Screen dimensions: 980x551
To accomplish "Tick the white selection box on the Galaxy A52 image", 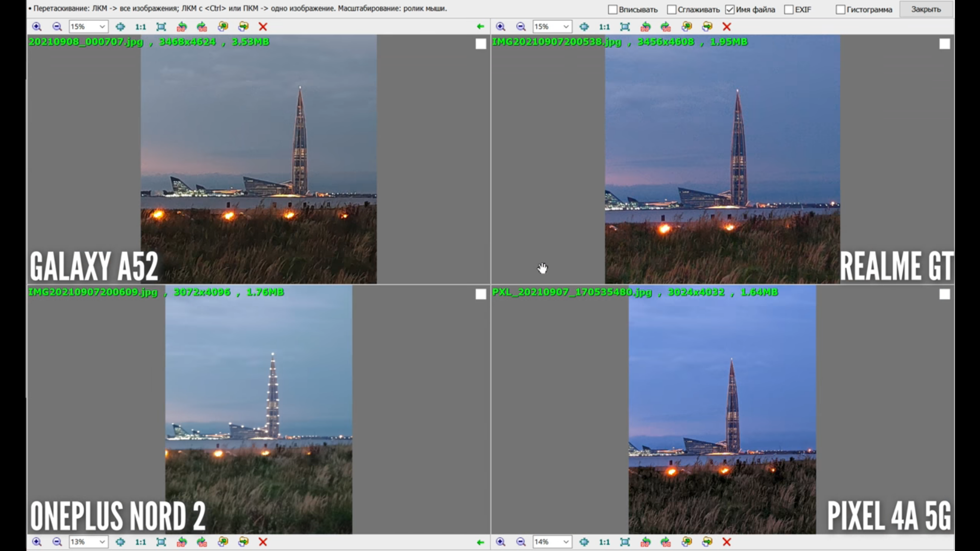I will click(481, 44).
